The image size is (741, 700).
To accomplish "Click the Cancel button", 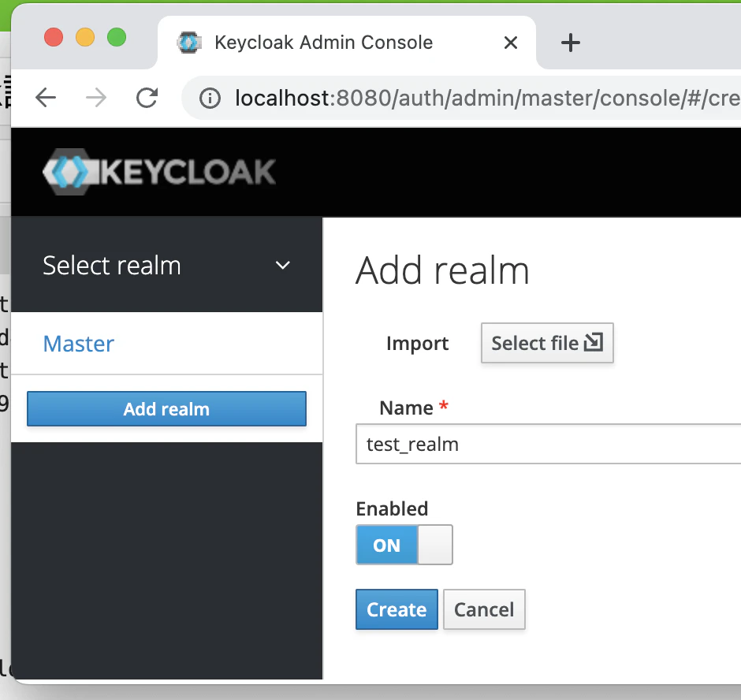I will [x=484, y=609].
